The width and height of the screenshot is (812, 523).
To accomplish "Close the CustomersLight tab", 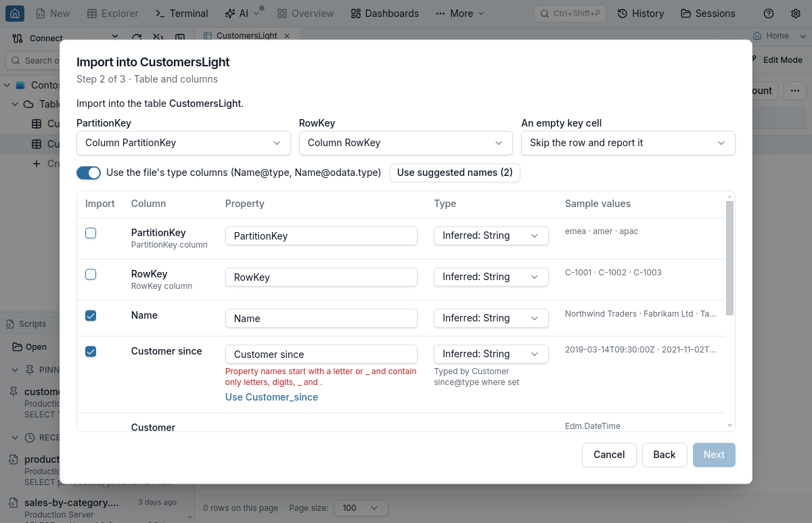I will (x=287, y=36).
